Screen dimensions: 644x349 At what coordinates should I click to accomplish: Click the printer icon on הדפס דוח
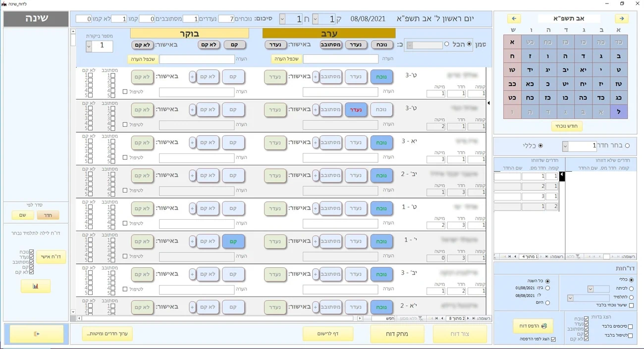(544, 326)
